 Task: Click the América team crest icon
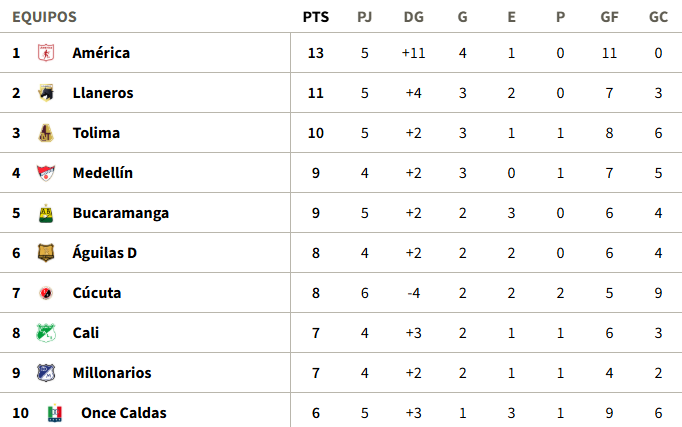click(x=46, y=53)
